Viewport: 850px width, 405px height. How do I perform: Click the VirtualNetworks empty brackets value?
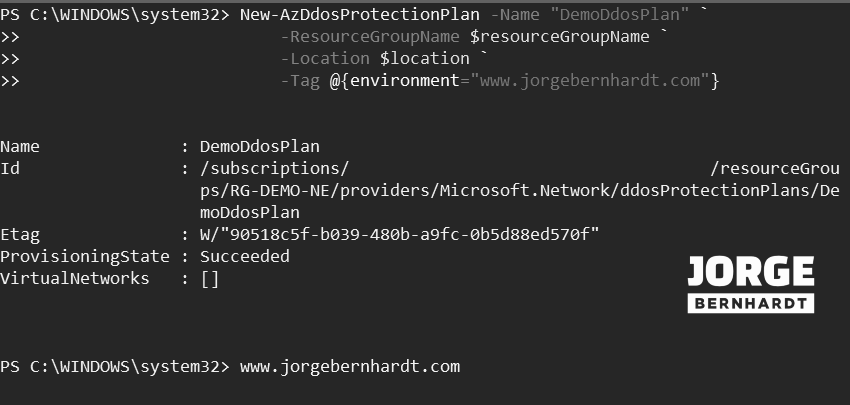click(209, 278)
